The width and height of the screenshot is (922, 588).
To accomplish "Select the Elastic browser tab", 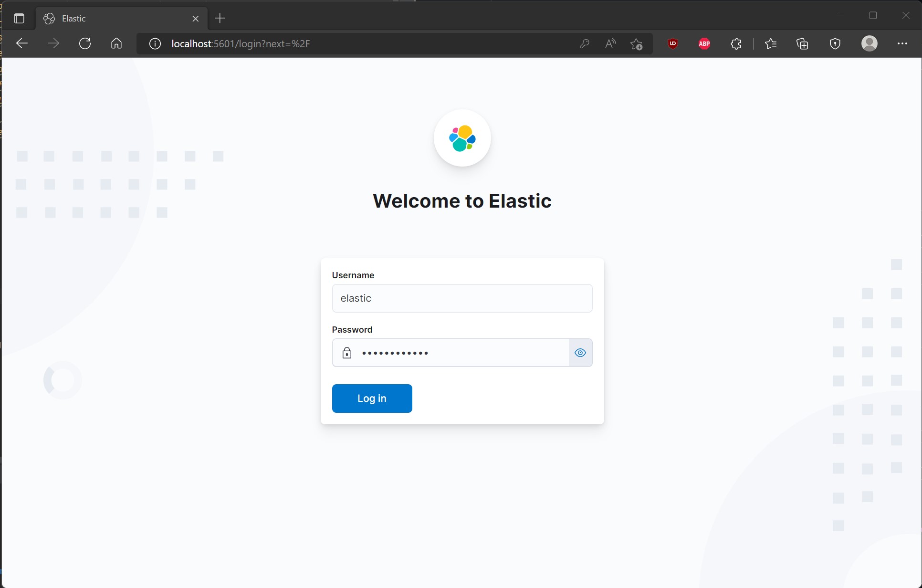I will click(121, 19).
